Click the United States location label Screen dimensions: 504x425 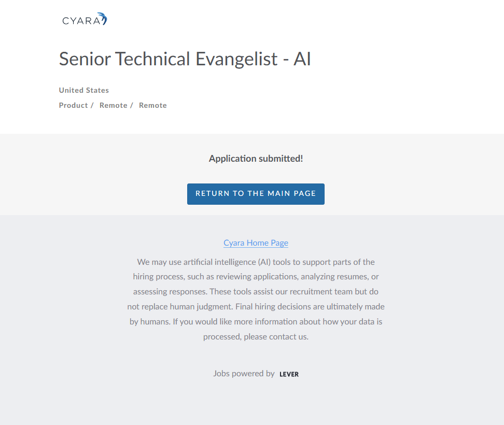tap(84, 90)
